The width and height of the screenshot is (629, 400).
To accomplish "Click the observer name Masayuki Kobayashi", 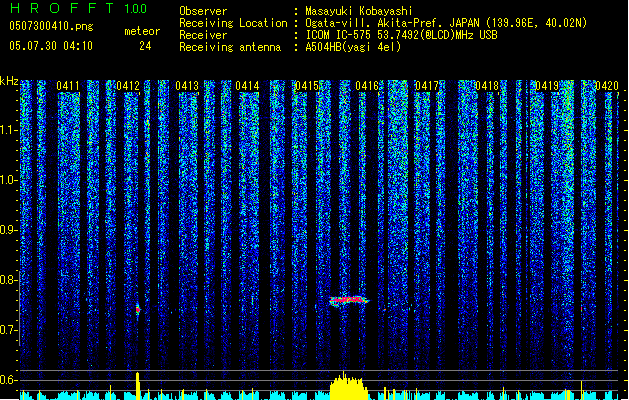I will (x=358, y=11).
